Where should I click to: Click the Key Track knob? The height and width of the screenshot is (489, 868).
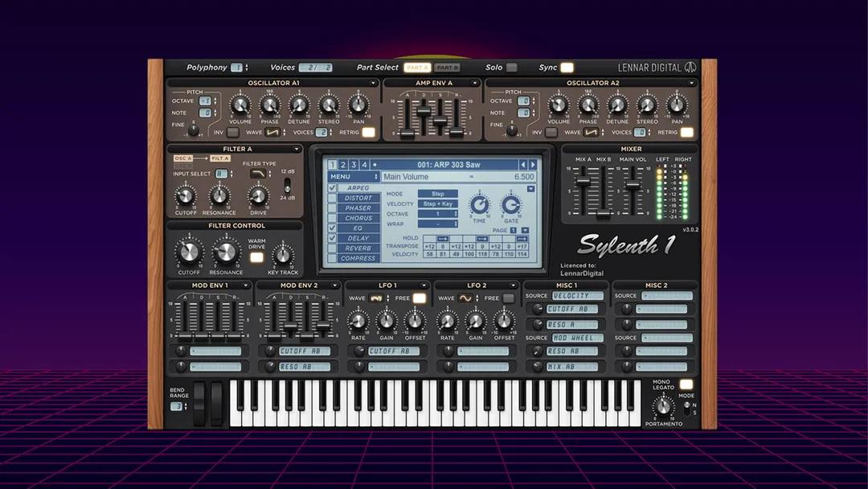(x=283, y=256)
